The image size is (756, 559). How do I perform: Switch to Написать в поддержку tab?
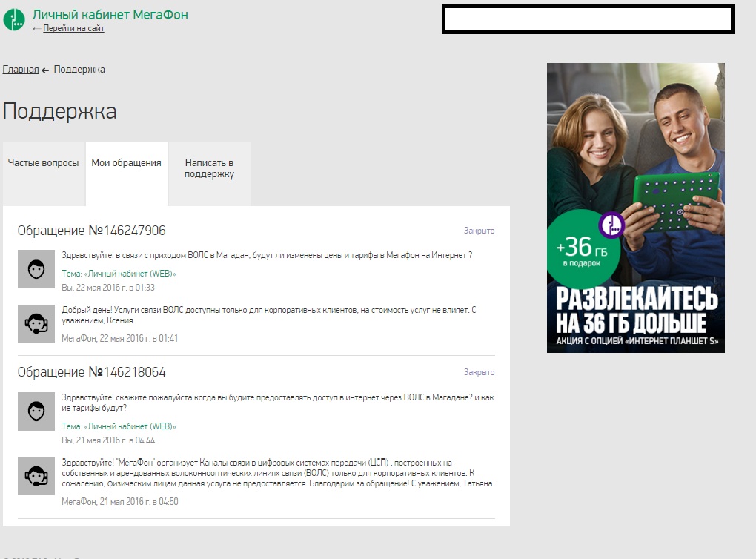pyautogui.click(x=209, y=168)
